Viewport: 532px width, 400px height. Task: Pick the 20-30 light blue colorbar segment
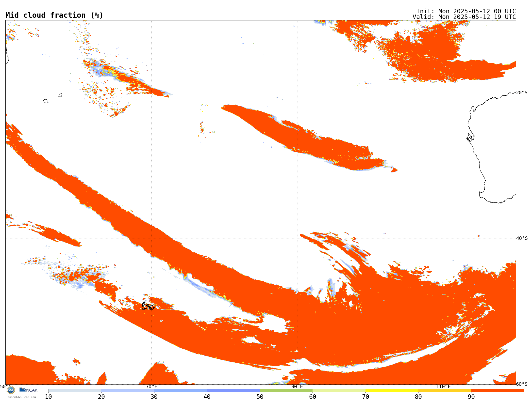pos(128,391)
